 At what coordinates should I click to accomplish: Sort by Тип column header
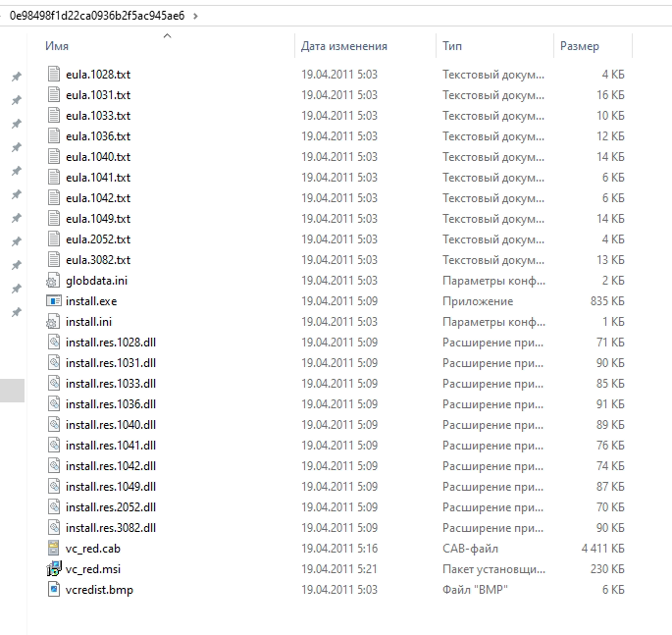(x=452, y=46)
